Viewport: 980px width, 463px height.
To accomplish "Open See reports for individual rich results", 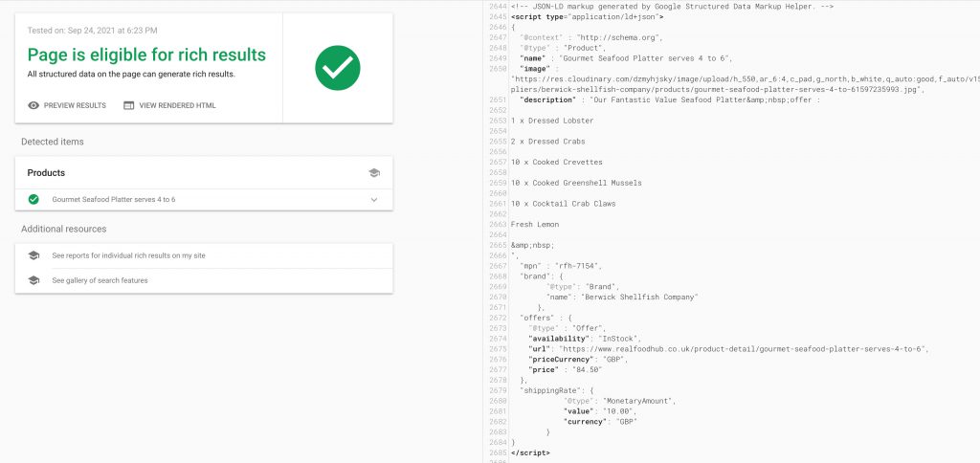I will [x=128, y=255].
